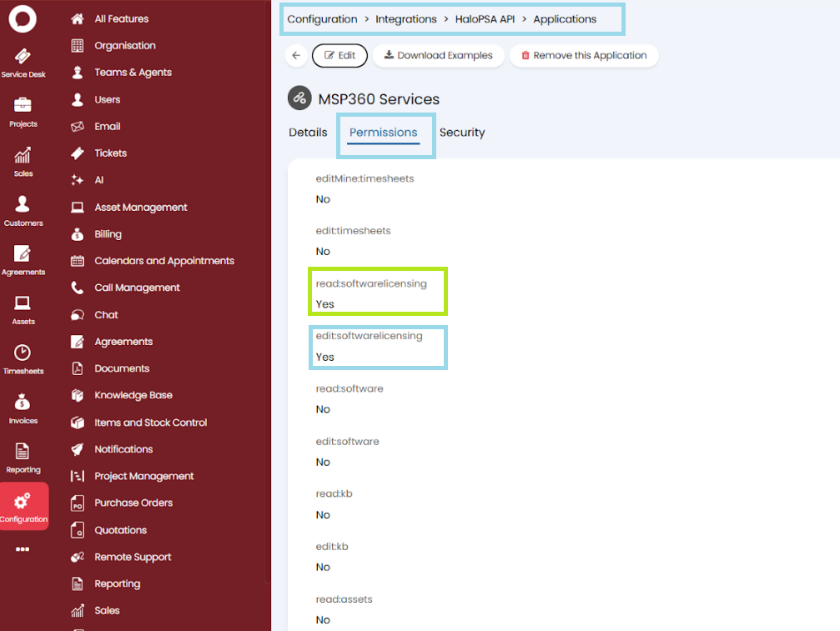Click the Organisation building grid icon
The height and width of the screenshot is (631, 840).
[77, 46]
